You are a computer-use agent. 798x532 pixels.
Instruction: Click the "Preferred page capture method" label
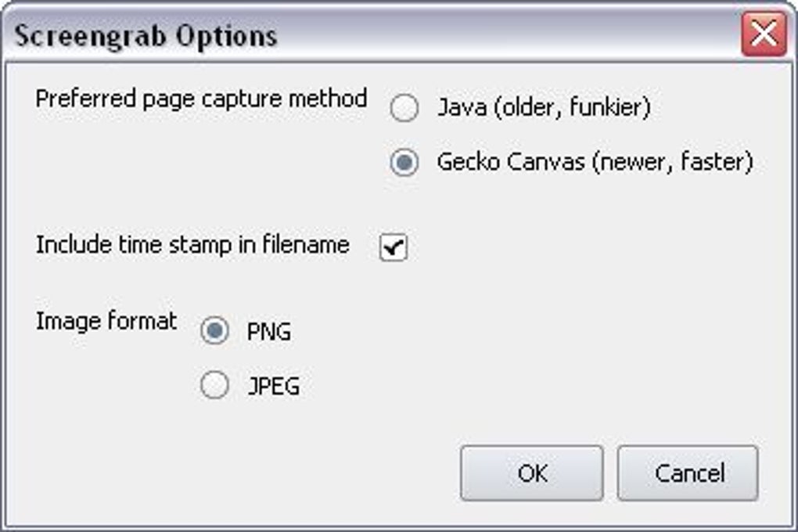(x=201, y=99)
